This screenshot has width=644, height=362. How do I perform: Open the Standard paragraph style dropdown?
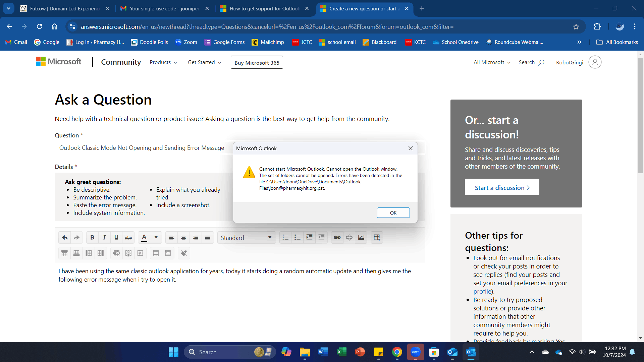pyautogui.click(x=247, y=238)
